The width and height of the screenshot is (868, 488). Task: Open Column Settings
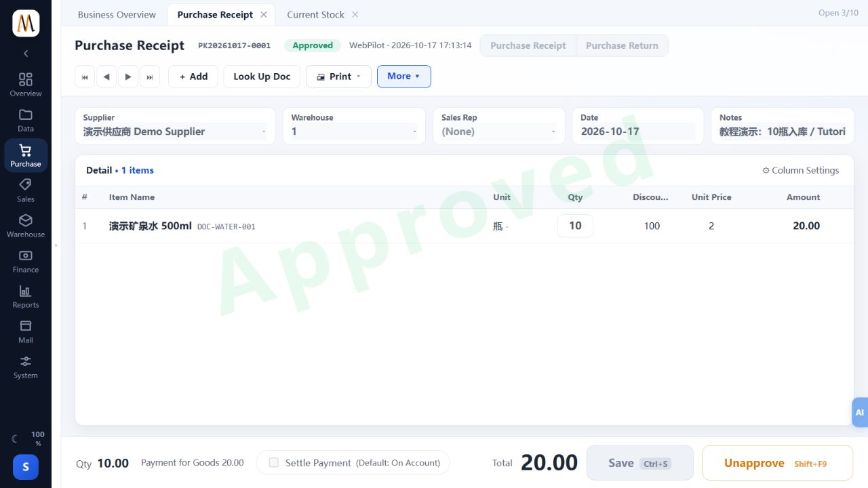[x=801, y=170]
